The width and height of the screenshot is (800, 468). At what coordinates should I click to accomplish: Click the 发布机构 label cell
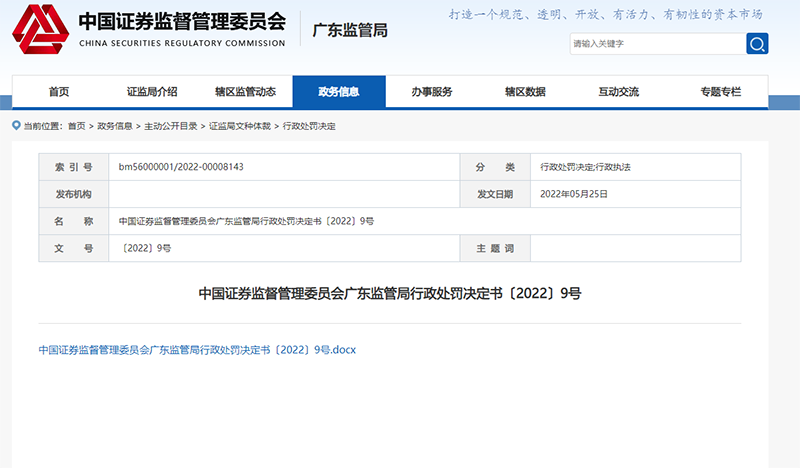73,194
